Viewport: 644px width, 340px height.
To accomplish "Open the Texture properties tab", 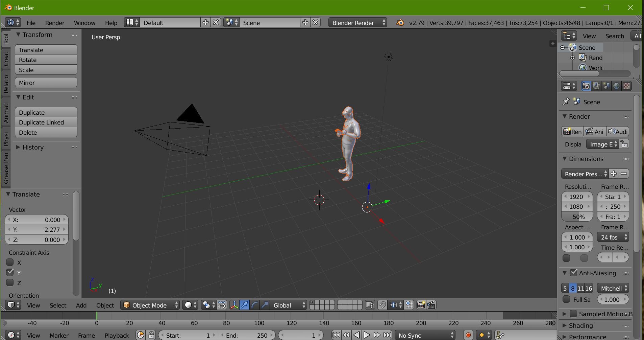I will click(627, 86).
